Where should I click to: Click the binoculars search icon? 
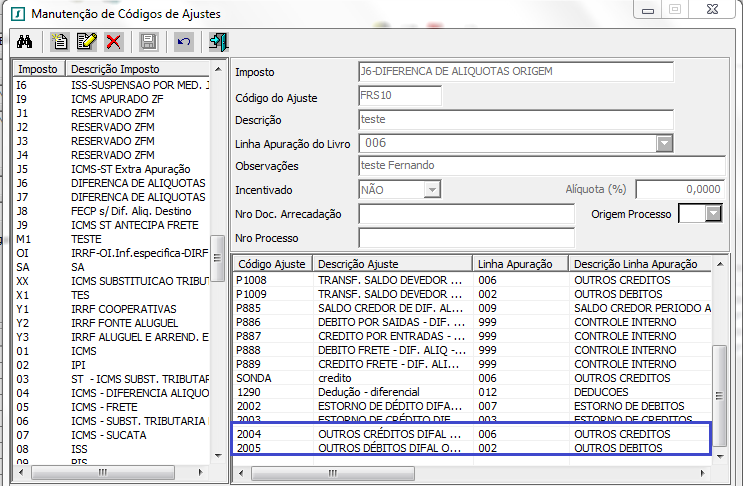tap(25, 42)
